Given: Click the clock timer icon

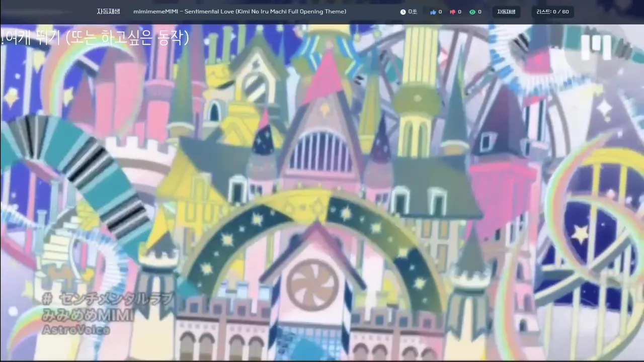Looking at the screenshot, I should point(403,12).
